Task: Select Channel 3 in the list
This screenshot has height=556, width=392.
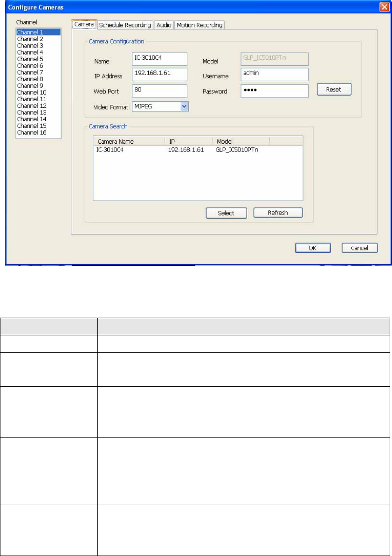Action: click(x=38, y=46)
